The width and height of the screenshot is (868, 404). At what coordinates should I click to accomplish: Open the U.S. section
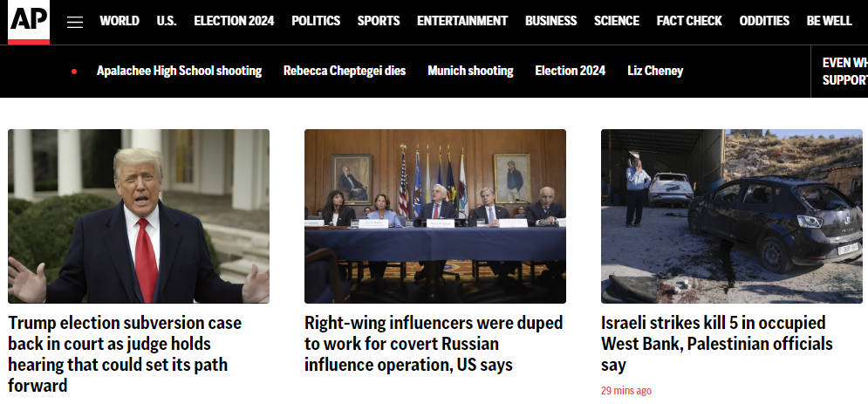point(167,21)
